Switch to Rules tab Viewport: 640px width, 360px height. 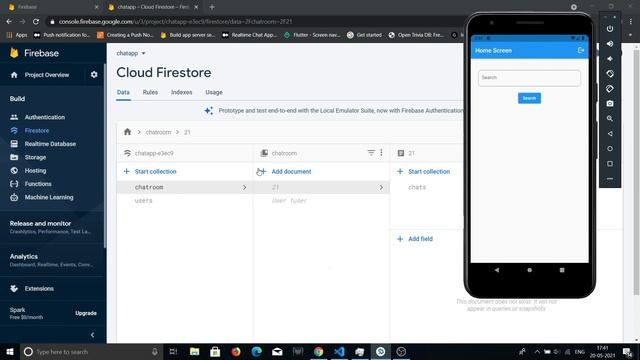pos(150,92)
